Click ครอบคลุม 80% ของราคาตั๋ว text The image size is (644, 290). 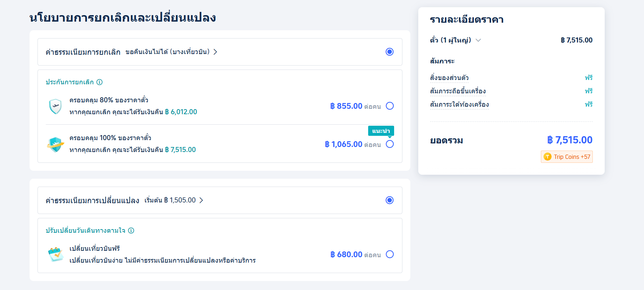pyautogui.click(x=109, y=100)
